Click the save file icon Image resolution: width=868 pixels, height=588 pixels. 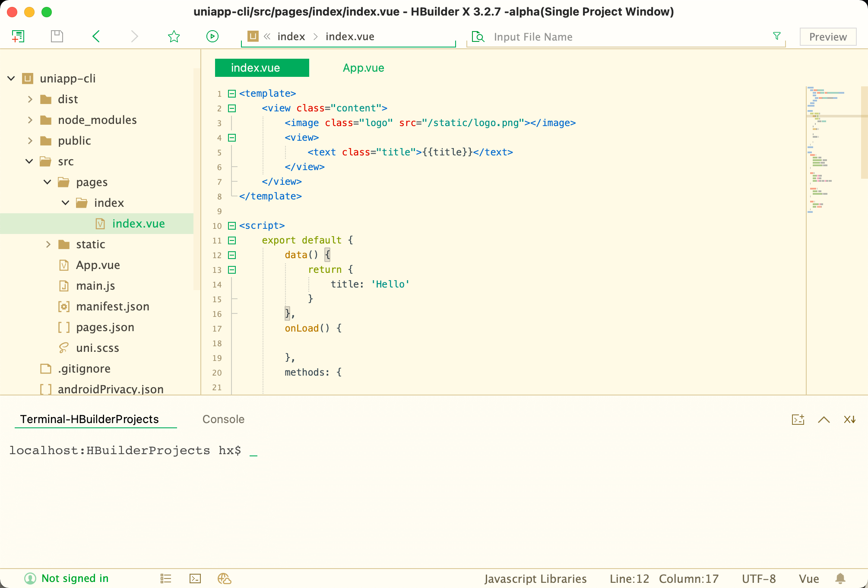pos(57,37)
